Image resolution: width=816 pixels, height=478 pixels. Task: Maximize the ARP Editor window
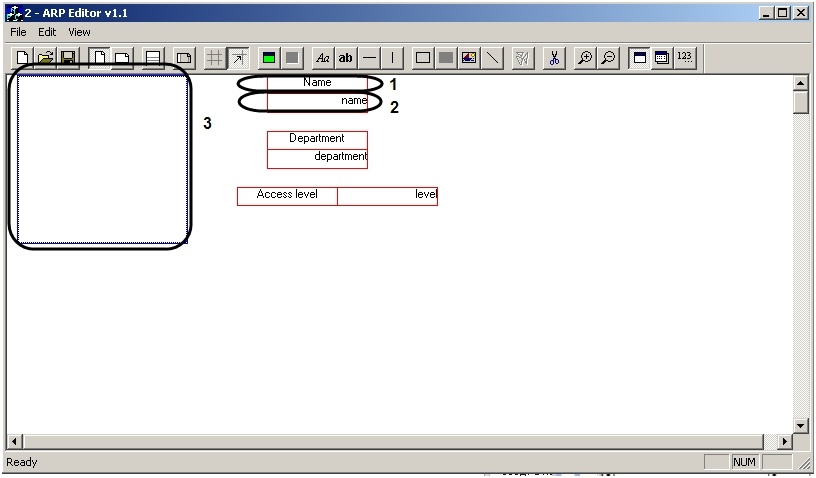tap(782, 14)
